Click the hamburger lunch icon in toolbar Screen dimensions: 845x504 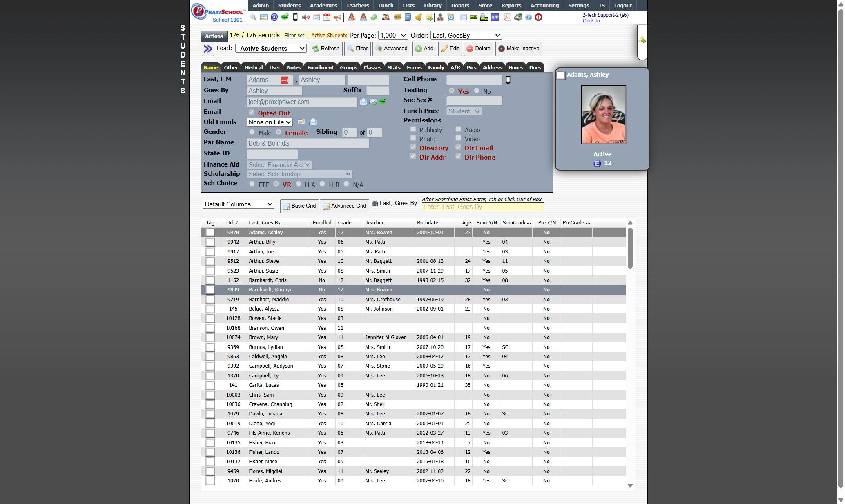[397, 17]
